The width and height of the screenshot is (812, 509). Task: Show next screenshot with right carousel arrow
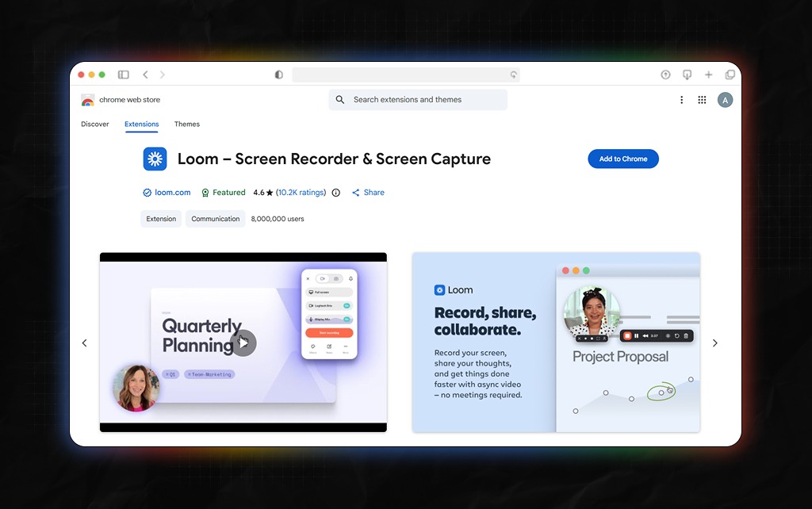[715, 343]
